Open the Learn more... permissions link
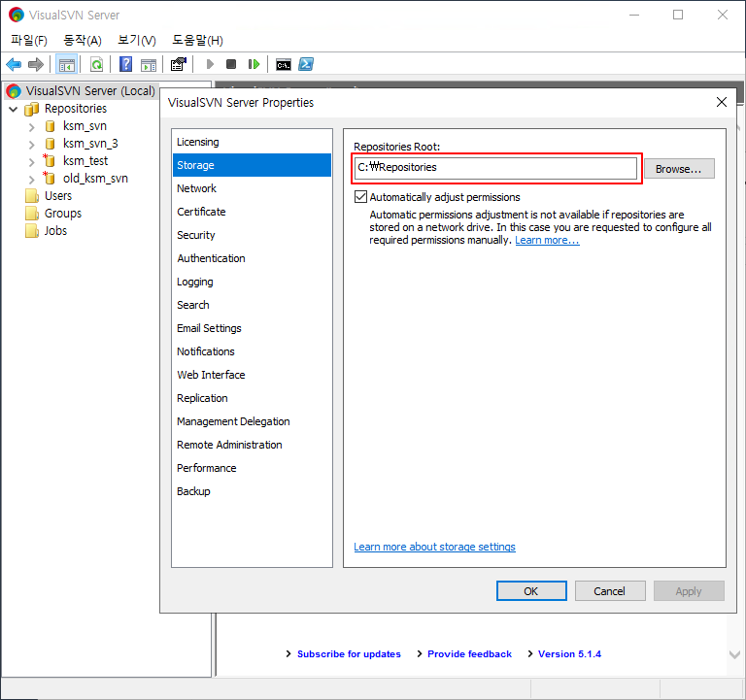The width and height of the screenshot is (746, 700). tap(547, 240)
